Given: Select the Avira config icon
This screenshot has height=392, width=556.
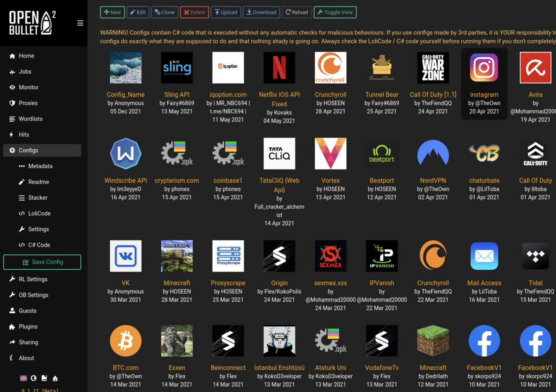Looking at the screenshot, I should click(536, 68).
